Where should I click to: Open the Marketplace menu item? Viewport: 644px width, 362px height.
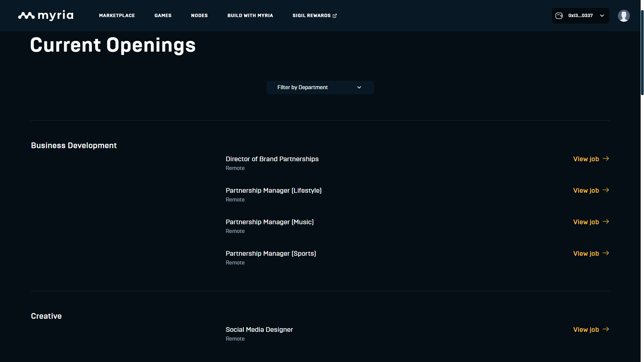(117, 16)
